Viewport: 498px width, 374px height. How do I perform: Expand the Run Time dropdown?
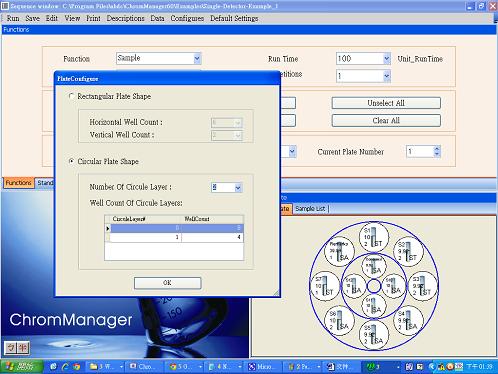click(x=386, y=59)
